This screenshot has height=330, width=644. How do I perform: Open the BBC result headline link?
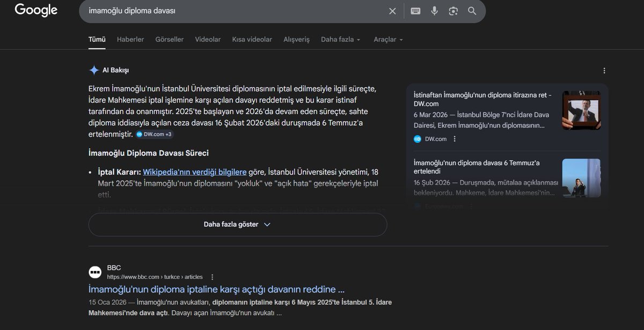point(217,289)
